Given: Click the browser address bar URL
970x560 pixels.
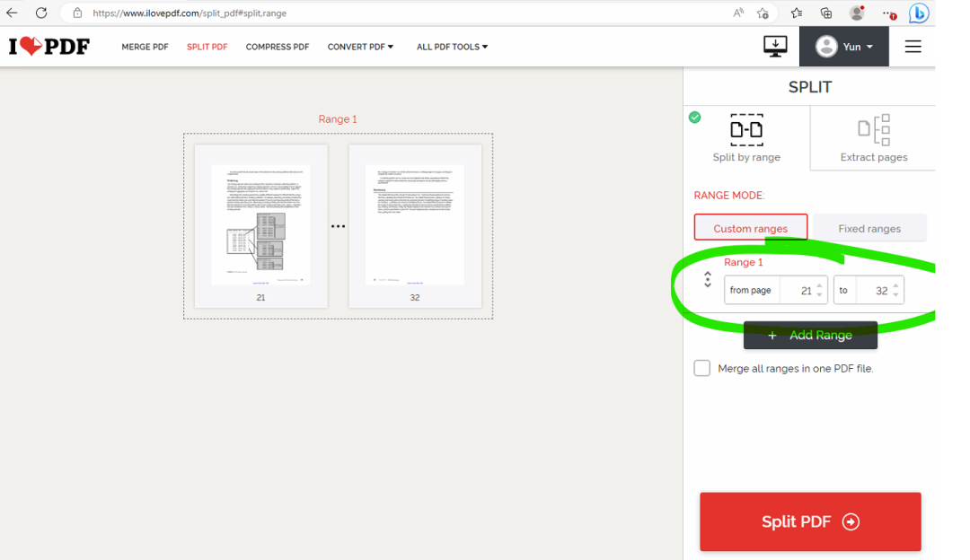Looking at the screenshot, I should pyautogui.click(x=190, y=13).
